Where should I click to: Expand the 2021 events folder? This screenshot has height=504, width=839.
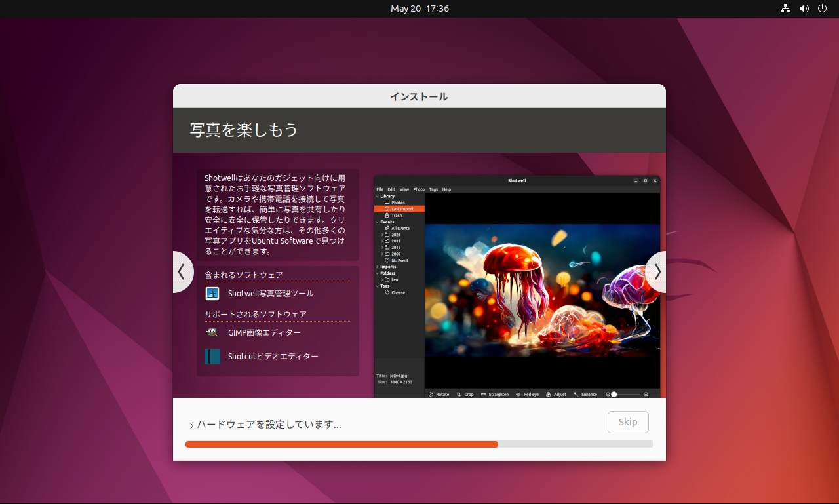tap(382, 235)
